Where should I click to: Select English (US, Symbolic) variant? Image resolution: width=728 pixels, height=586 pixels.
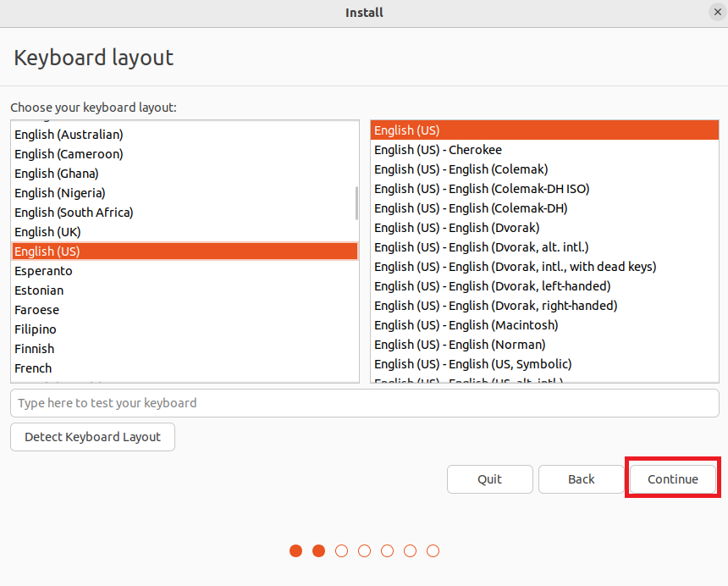coord(544,364)
